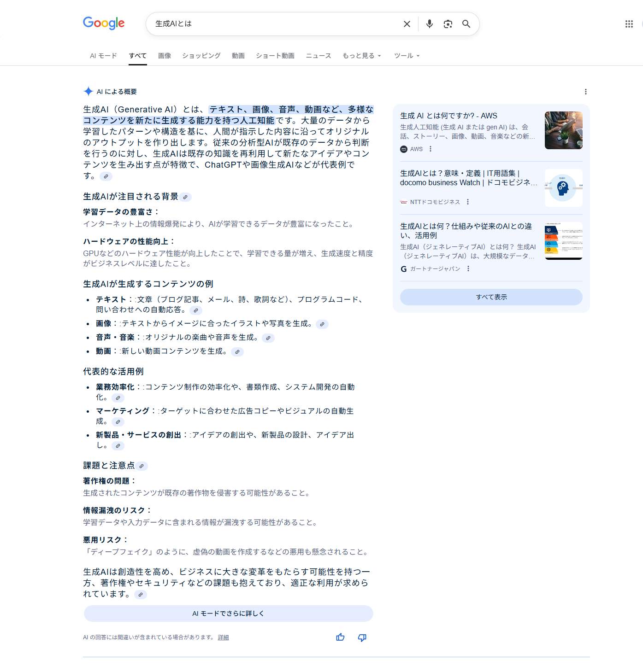Click link icon after the closing summary paragraph

click(x=141, y=595)
